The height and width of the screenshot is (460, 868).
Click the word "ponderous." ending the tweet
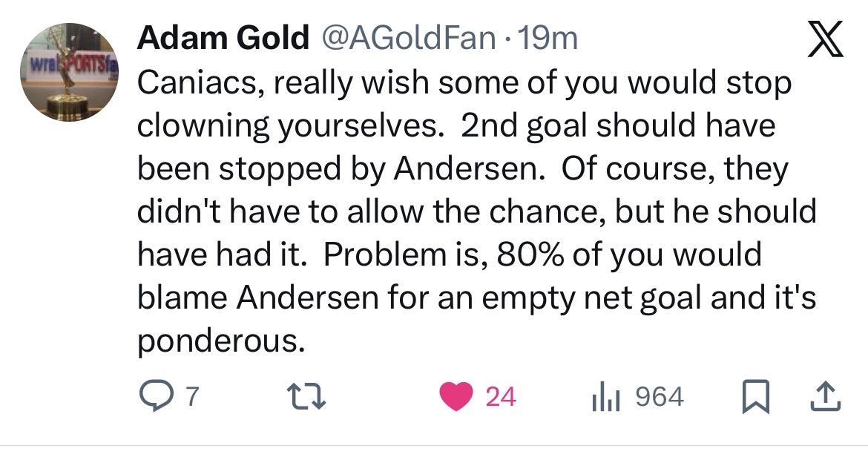(x=221, y=341)
